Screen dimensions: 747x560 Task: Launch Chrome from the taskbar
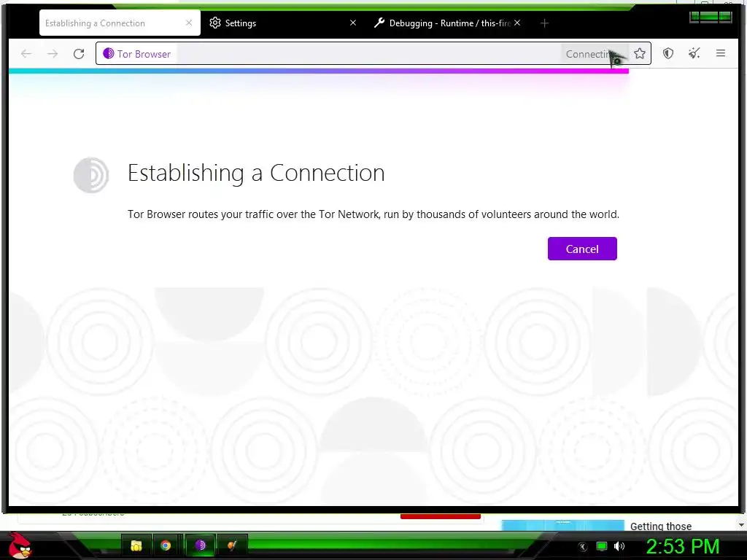pos(166,545)
